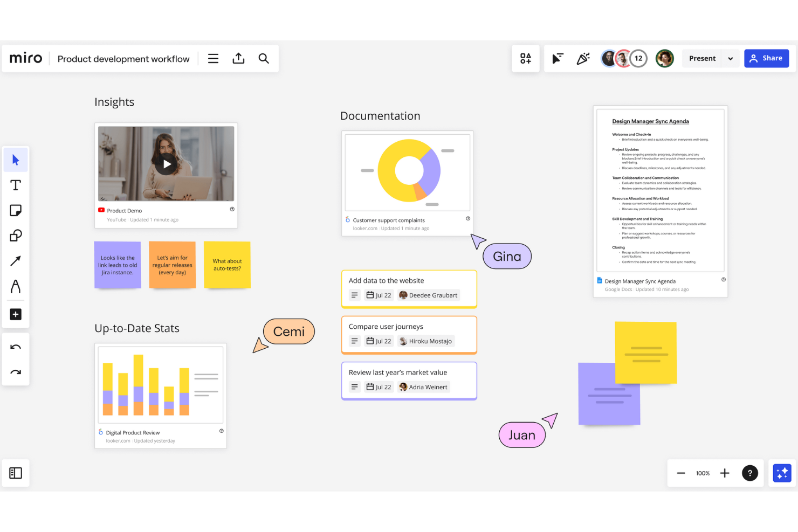Expand the Present mode dropdown chevron

pyautogui.click(x=731, y=58)
